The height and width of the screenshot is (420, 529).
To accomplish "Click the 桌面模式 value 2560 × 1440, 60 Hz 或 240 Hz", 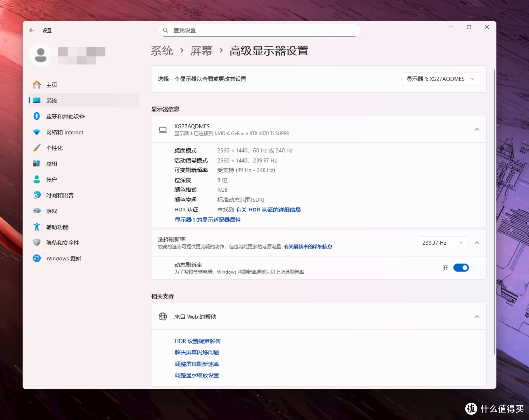I will [x=255, y=150].
